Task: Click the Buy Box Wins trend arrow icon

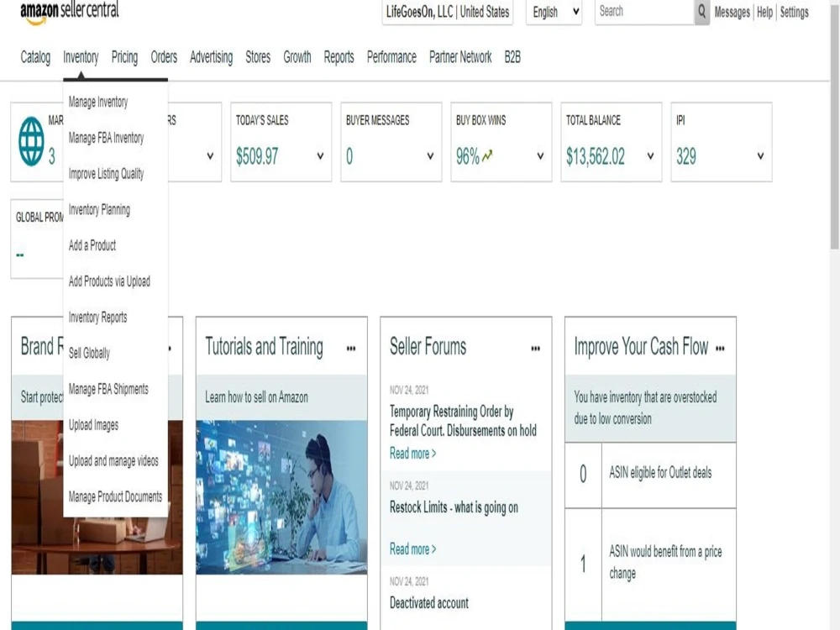Action: coord(487,156)
